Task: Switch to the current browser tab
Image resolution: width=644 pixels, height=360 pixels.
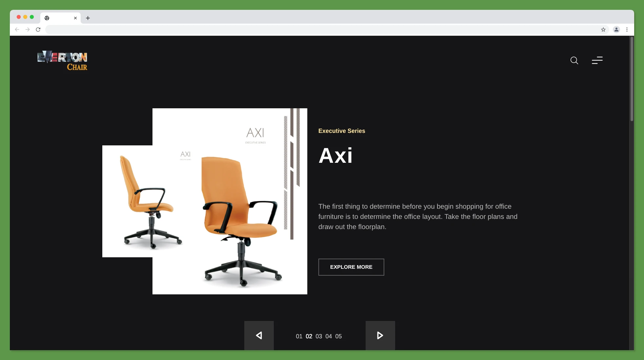Action: click(x=59, y=18)
